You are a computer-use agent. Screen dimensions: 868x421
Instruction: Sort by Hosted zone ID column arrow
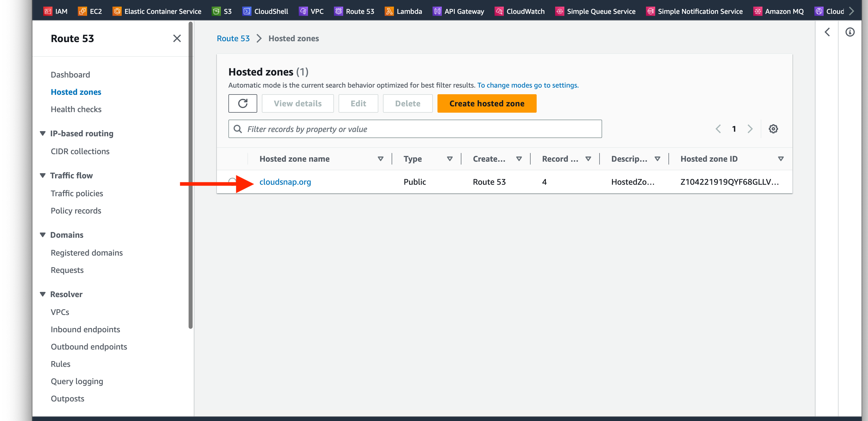780,159
